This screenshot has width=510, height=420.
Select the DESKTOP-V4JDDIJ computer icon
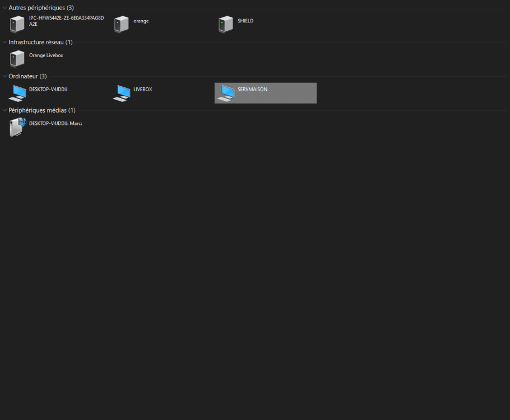(x=17, y=94)
